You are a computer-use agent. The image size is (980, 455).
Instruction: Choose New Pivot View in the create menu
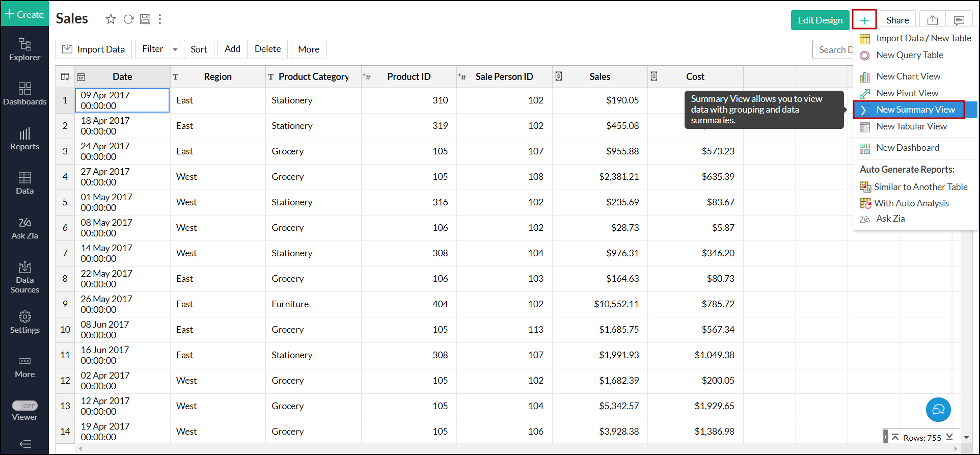[x=907, y=93]
